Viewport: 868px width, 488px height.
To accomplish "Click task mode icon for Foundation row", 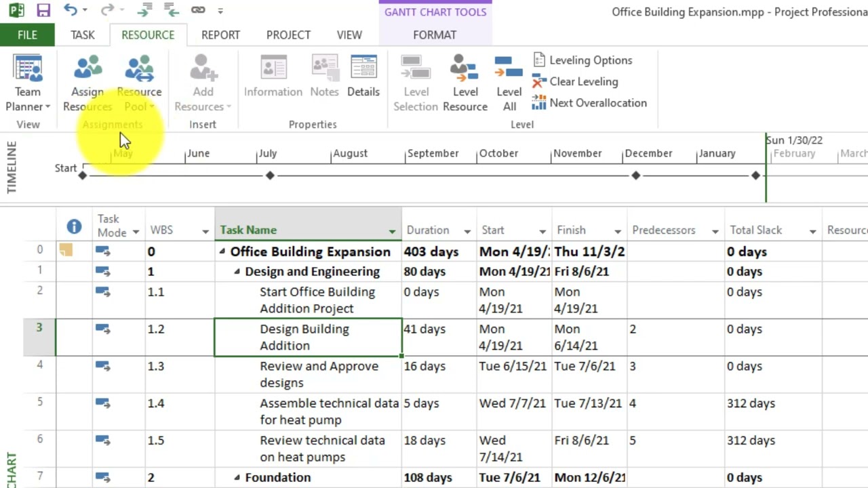I will tap(102, 477).
